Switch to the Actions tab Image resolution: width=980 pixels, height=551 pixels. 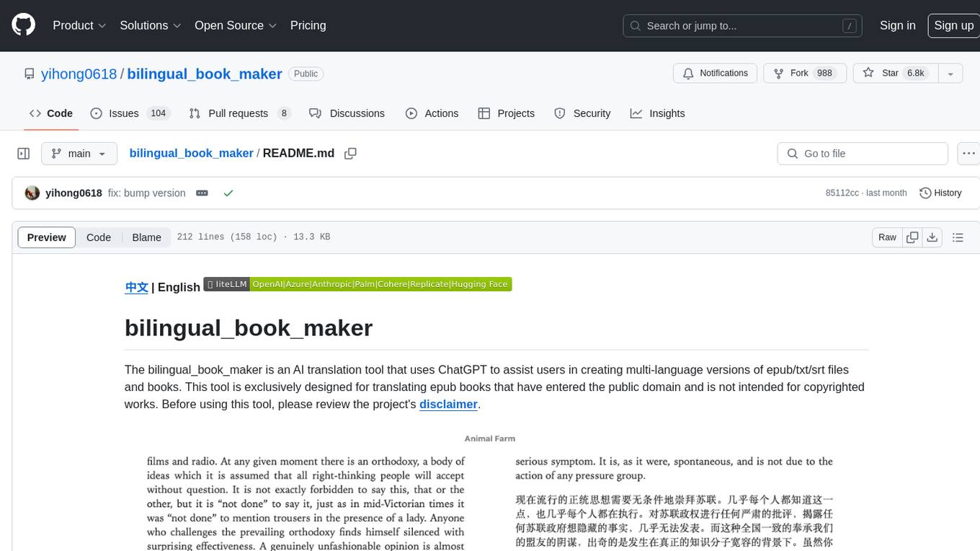click(432, 113)
